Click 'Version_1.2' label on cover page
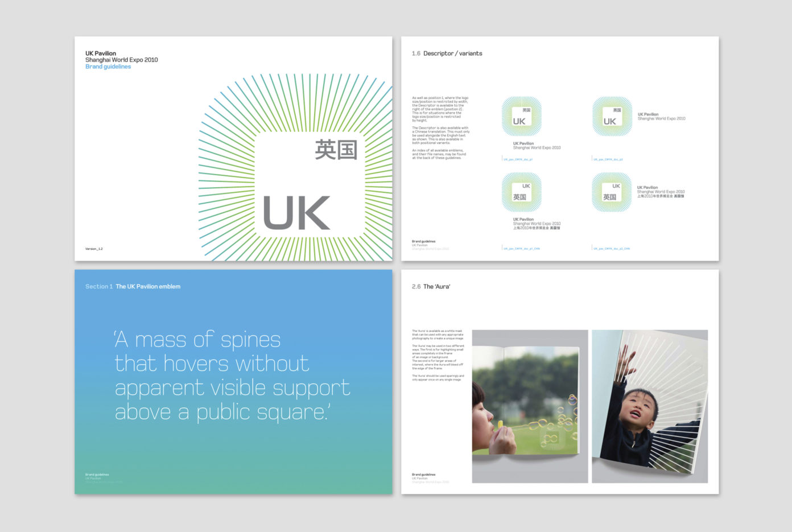Screen dimensions: 792x532 pyautogui.click(x=94, y=249)
